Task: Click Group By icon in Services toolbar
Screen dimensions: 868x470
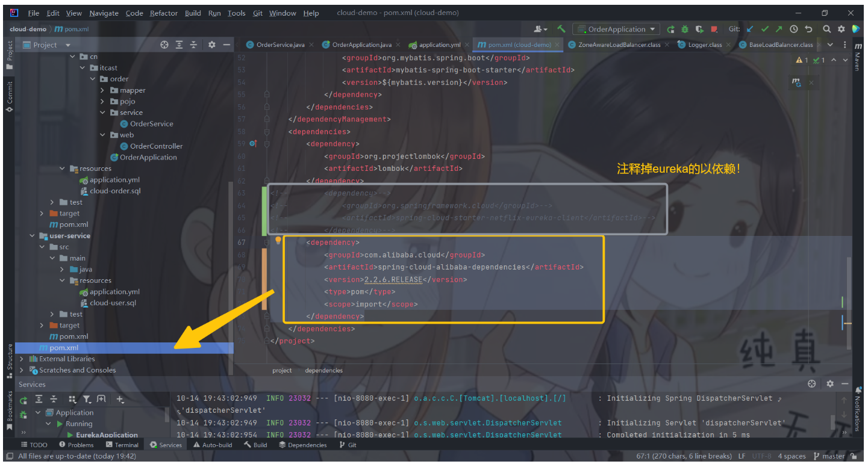Action: (x=72, y=399)
